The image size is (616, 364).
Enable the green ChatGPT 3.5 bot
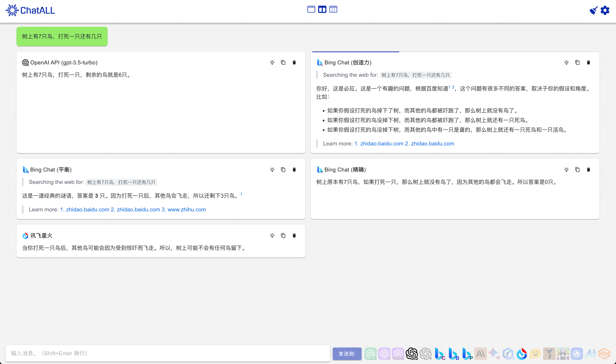pyautogui.click(x=371, y=354)
